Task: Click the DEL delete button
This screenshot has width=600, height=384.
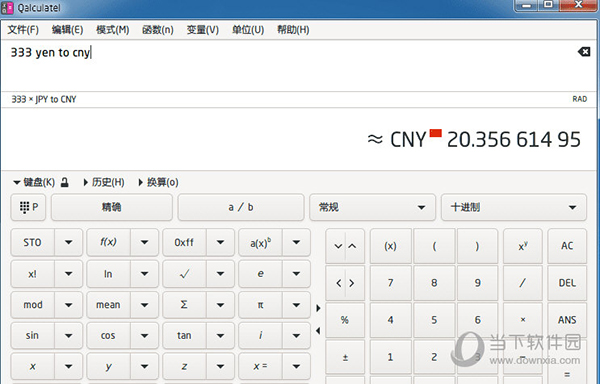Action: [567, 283]
